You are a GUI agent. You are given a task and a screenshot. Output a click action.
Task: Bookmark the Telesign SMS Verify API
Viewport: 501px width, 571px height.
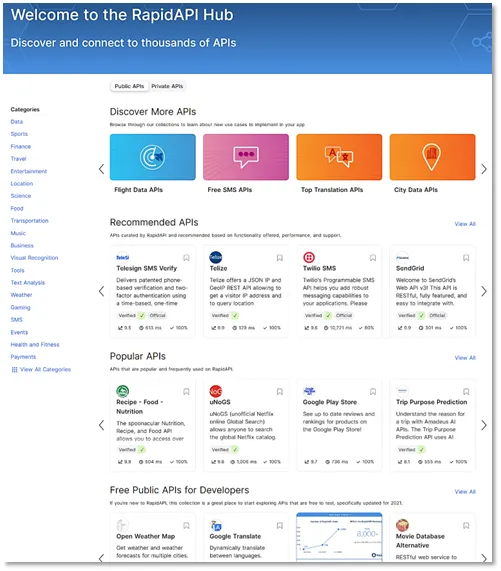click(186, 258)
